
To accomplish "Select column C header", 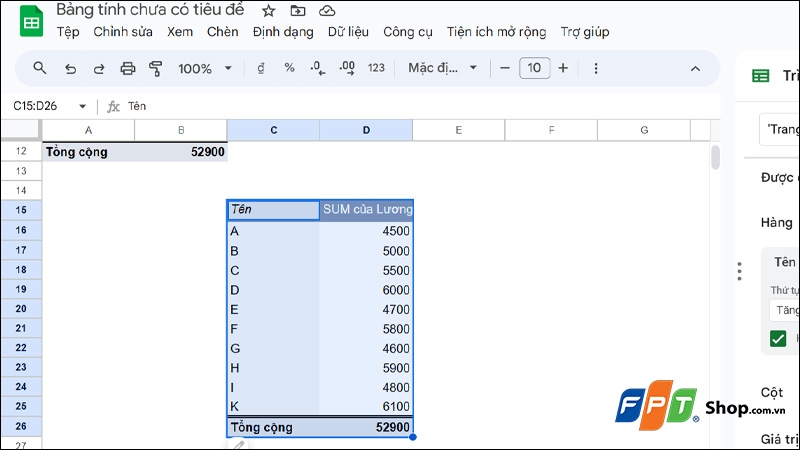I will [273, 130].
